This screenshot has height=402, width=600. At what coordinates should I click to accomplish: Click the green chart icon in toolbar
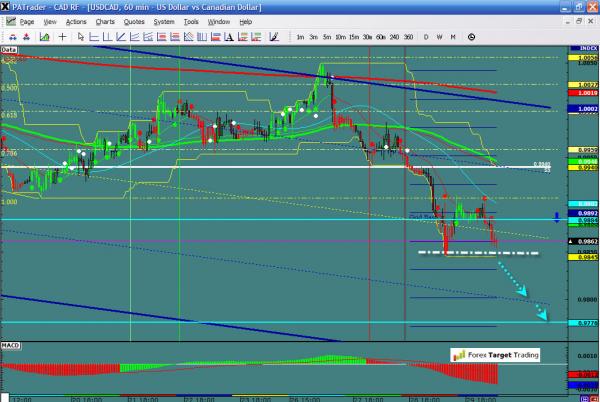coord(43,37)
